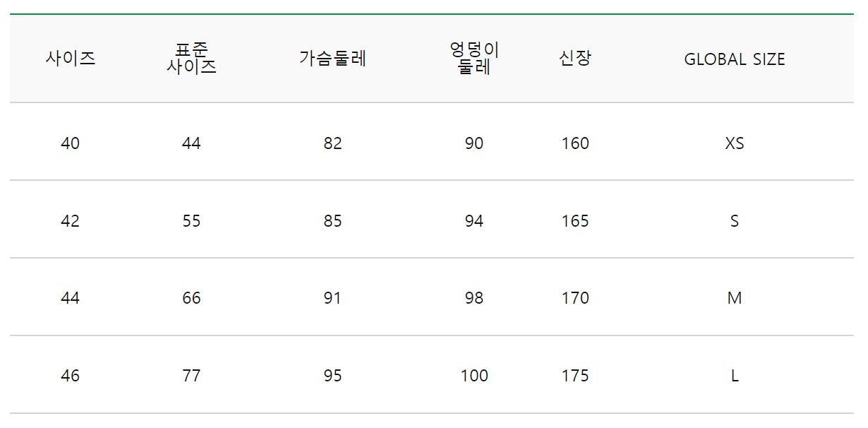Select hip measurement value 100
The image size is (868, 428).
point(474,376)
